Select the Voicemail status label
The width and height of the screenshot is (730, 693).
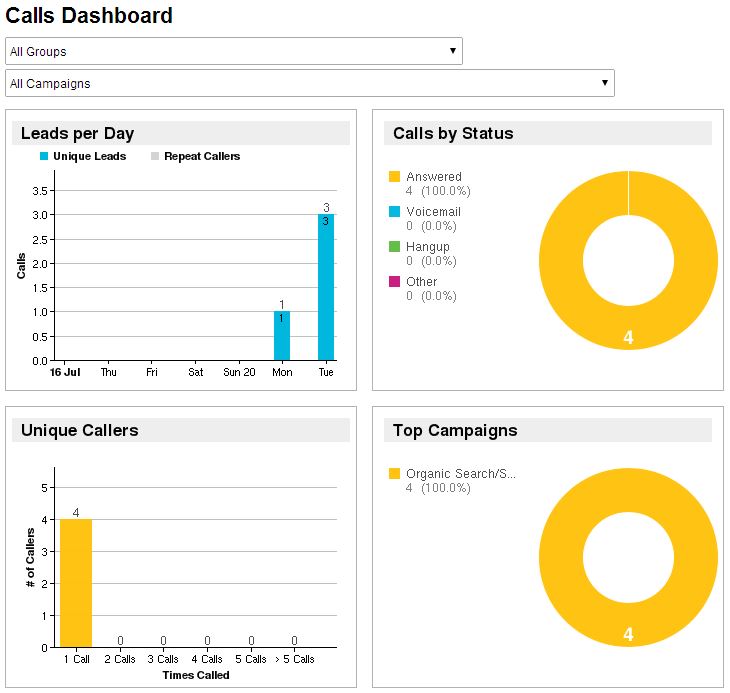pyautogui.click(x=433, y=212)
